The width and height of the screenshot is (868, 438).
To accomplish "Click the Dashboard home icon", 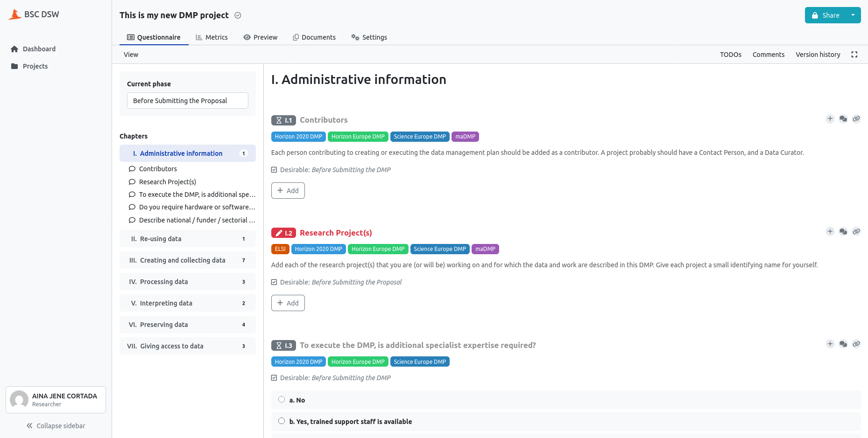I will pos(14,49).
